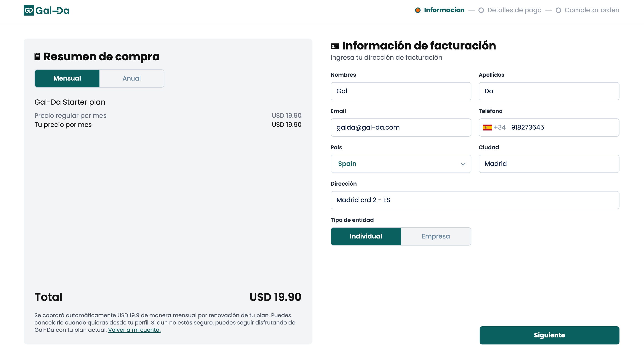This screenshot has height=349, width=644.
Task: Expand the country list chevron arrow
Action: pos(463,164)
